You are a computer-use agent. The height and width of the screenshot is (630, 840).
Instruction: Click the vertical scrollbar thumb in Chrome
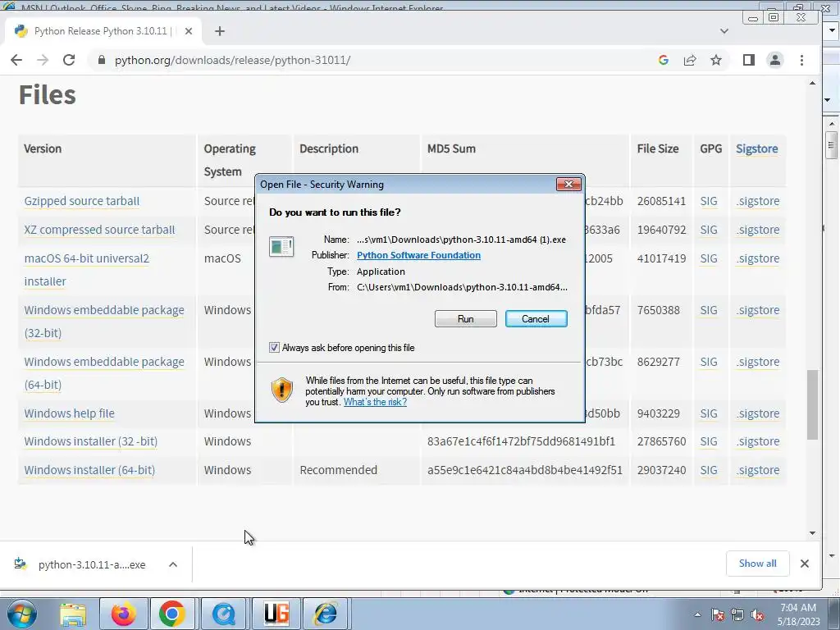pyautogui.click(x=813, y=404)
